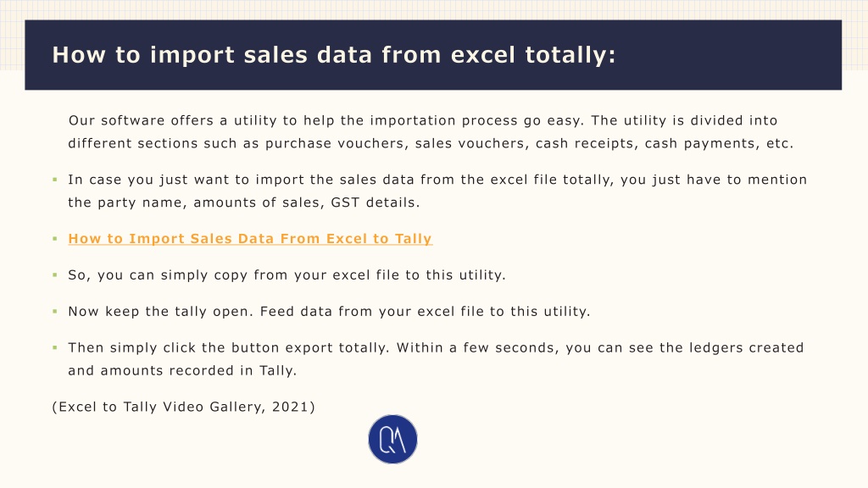Click the round blue QA logo
Viewport: 868px width, 488px height.
click(392, 440)
